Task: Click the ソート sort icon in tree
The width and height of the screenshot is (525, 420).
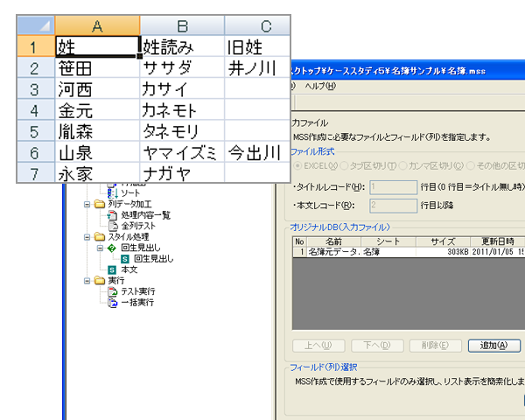Action: click(x=112, y=193)
